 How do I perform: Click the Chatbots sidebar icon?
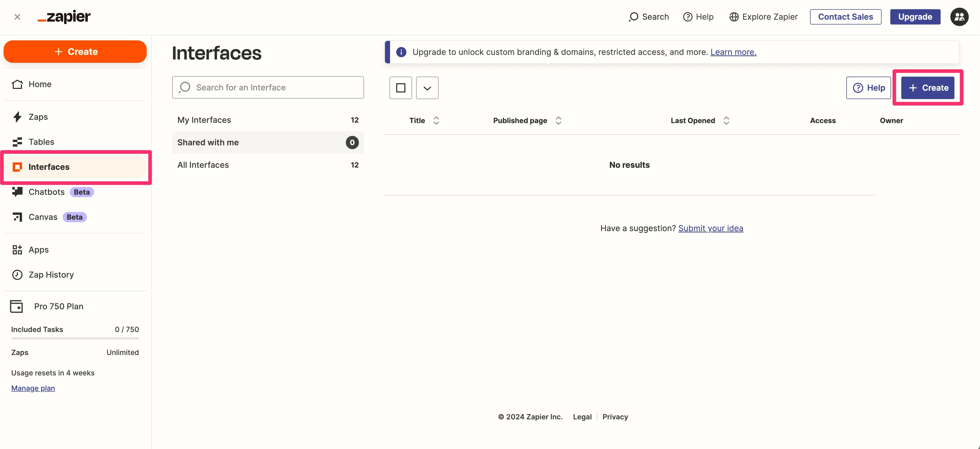17,192
